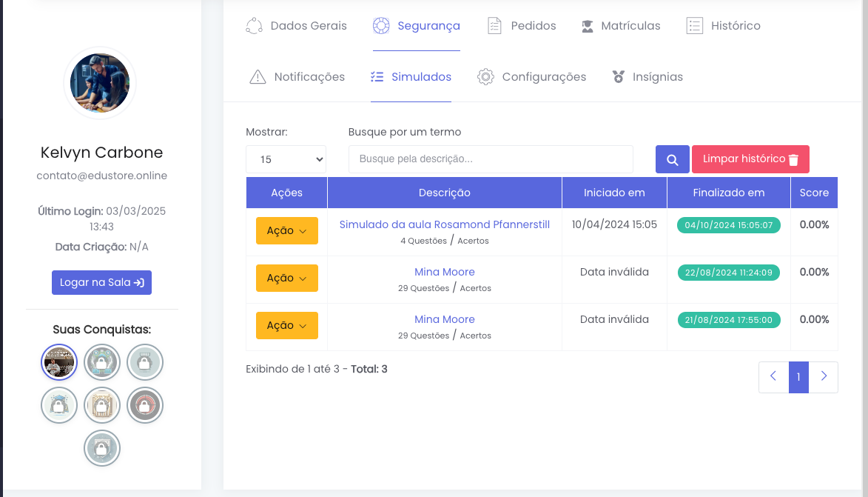Image resolution: width=868 pixels, height=497 pixels.
Task: Expand Ação dropdown for first Mina Moore row
Action: point(286,278)
